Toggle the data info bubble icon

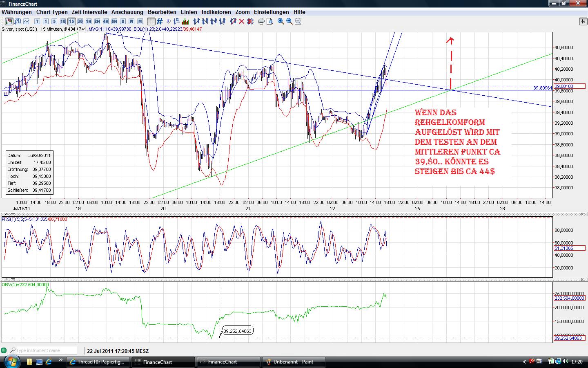click(168, 21)
